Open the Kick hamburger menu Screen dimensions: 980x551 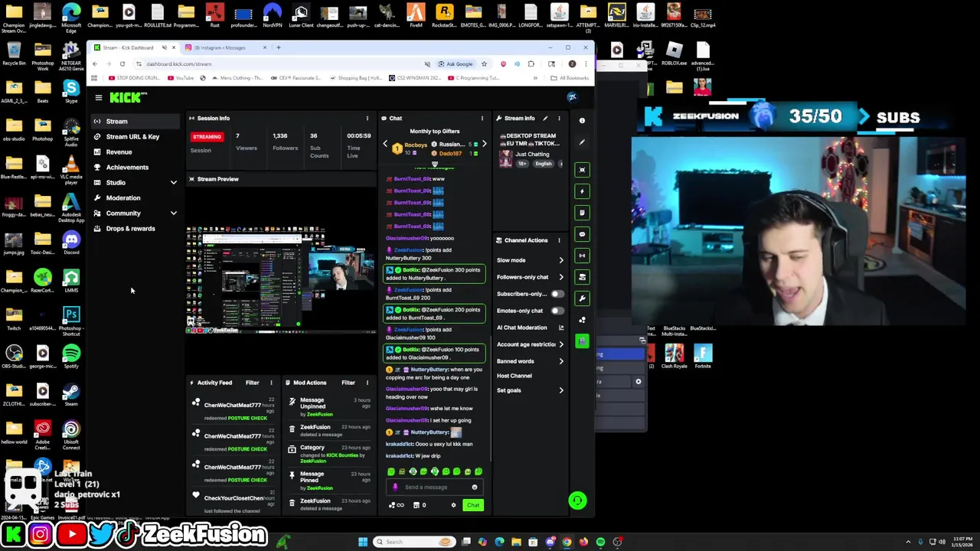pyautogui.click(x=99, y=97)
